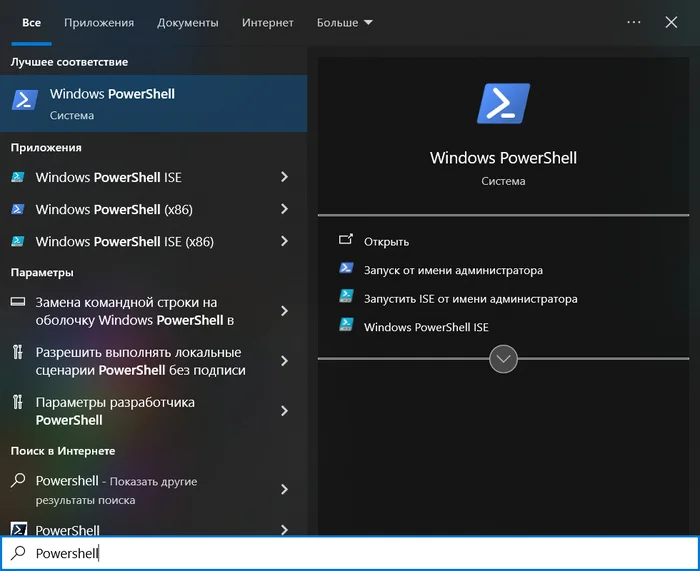Screen dimensions: 700x571
Task: Launch Запустить ISE от имени администратора
Action: point(470,298)
